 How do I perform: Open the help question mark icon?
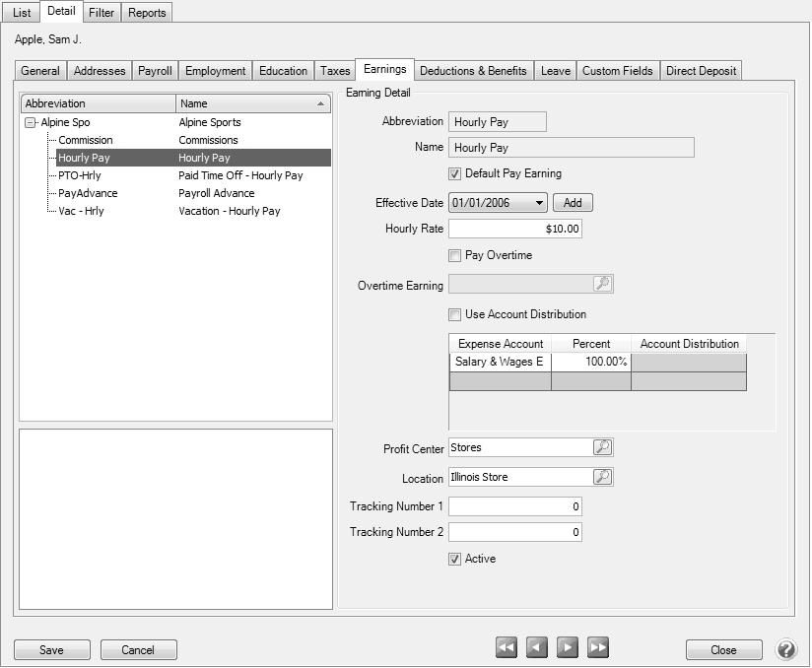tap(786, 649)
